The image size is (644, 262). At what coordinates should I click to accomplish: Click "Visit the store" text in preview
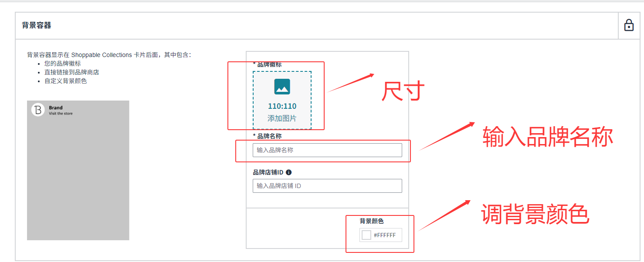(x=61, y=114)
